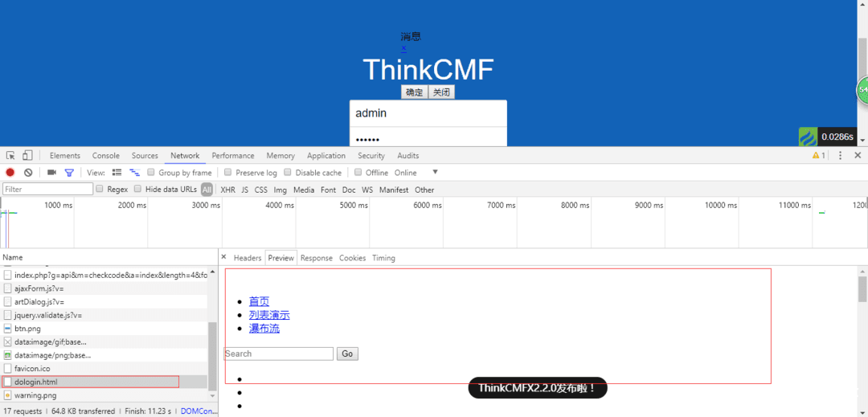The width and height of the screenshot is (868, 417).
Task: Switch to the Memory tab
Action: click(x=280, y=155)
